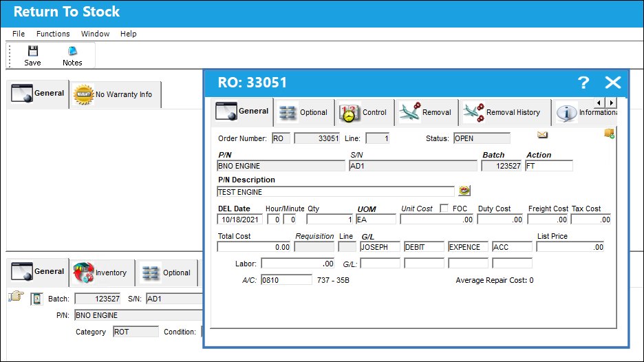Click the Labor cost field
The image size is (644, 362).
coord(298,264)
